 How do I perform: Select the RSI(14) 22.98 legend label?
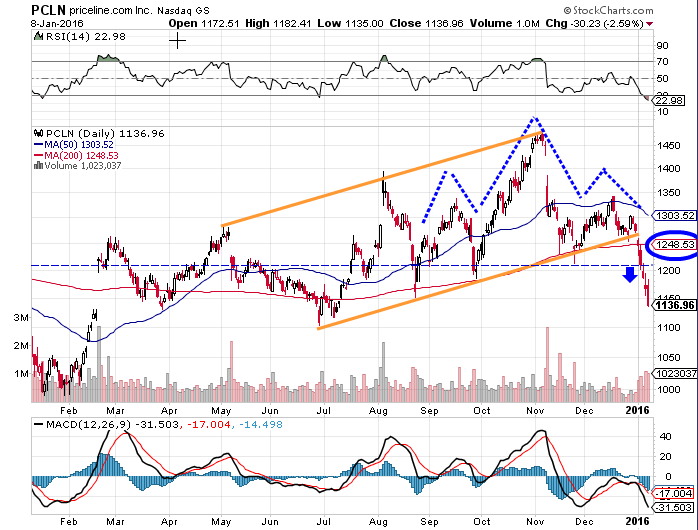pos(85,36)
